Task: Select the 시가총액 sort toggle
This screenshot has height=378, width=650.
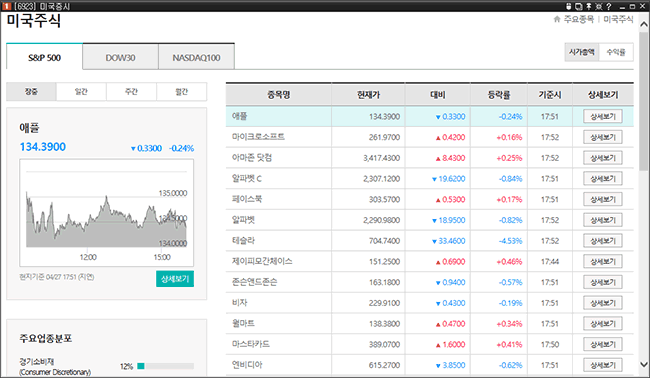Action: [x=582, y=52]
